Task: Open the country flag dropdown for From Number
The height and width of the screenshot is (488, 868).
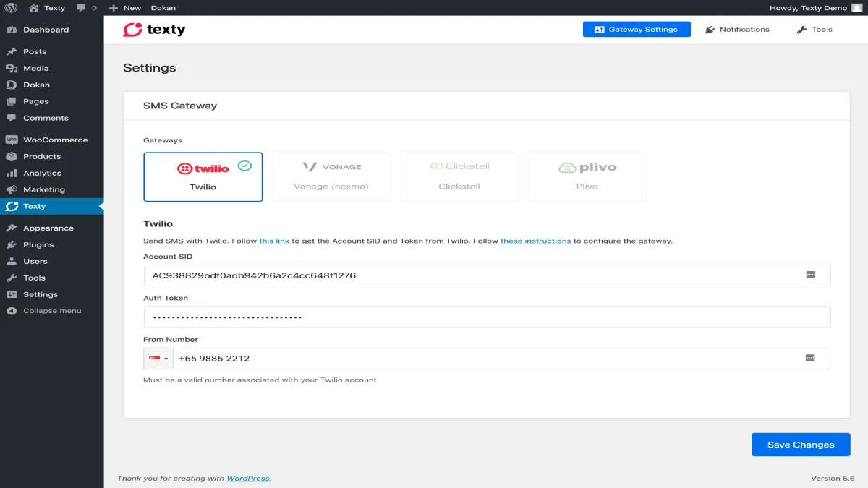Action: pos(158,359)
